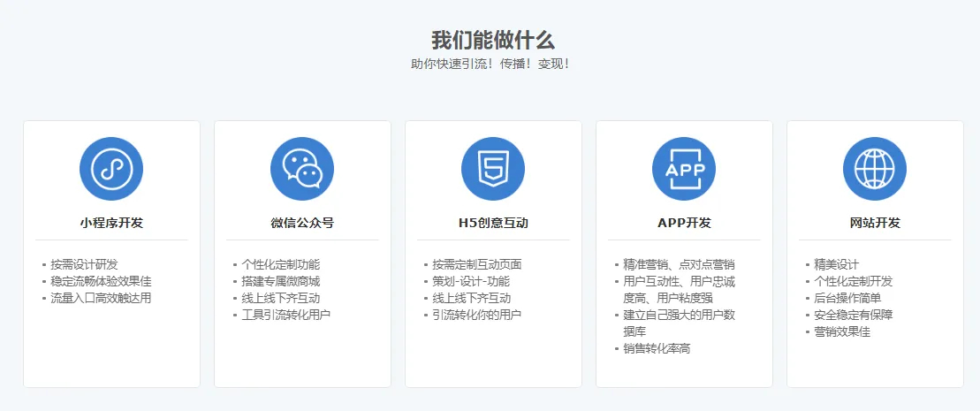The height and width of the screenshot is (411, 980).
Task: Click the mini program development icon
Action: [x=111, y=169]
